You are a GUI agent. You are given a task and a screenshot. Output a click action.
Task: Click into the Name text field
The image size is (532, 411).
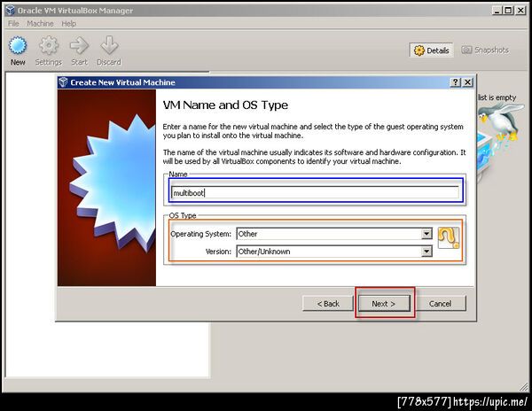click(x=315, y=193)
